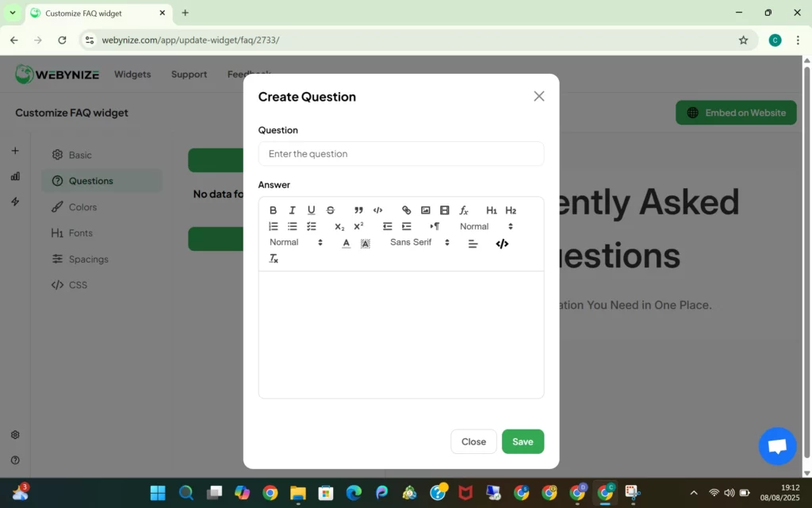Apply Heading 1 style with H1 icon
The height and width of the screenshot is (508, 812).
click(492, 210)
